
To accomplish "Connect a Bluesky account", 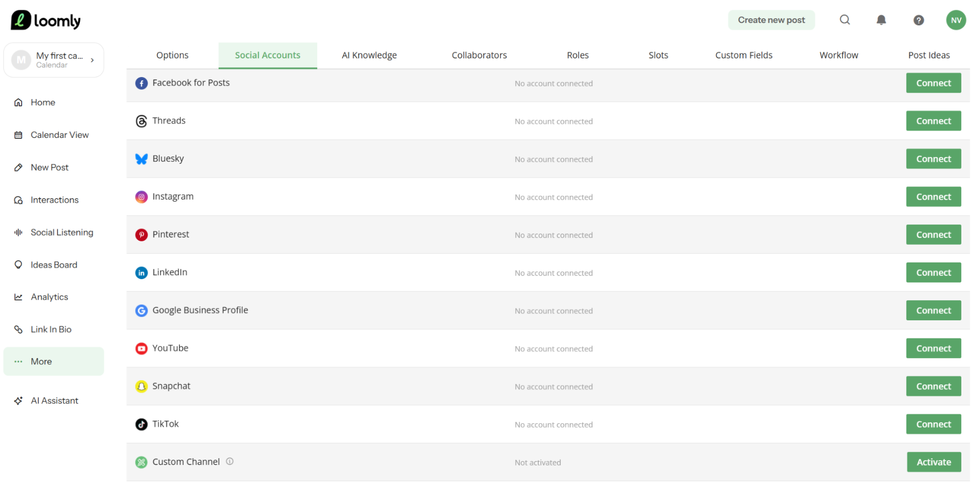I will (933, 159).
